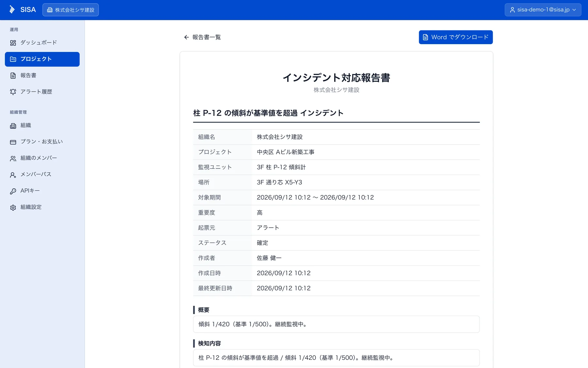Screen dimensions: 588x368
Task: Go to 報告書 in sidebar
Action: pyautogui.click(x=42, y=76)
